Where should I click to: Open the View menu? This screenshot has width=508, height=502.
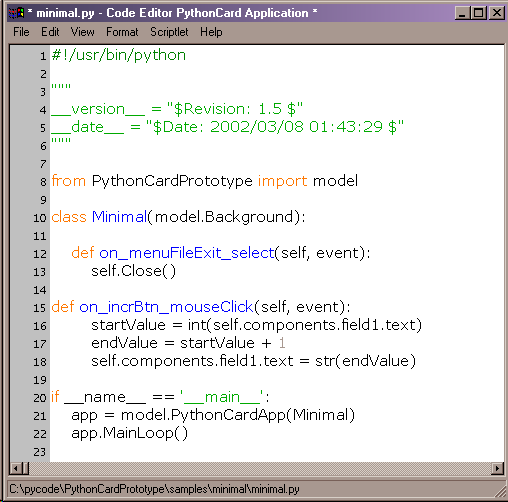(x=82, y=32)
